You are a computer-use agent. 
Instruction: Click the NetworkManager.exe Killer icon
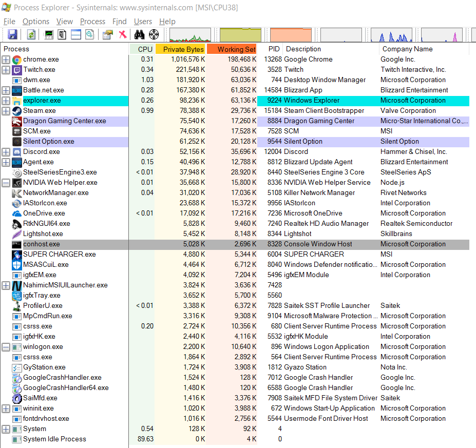coord(17,193)
